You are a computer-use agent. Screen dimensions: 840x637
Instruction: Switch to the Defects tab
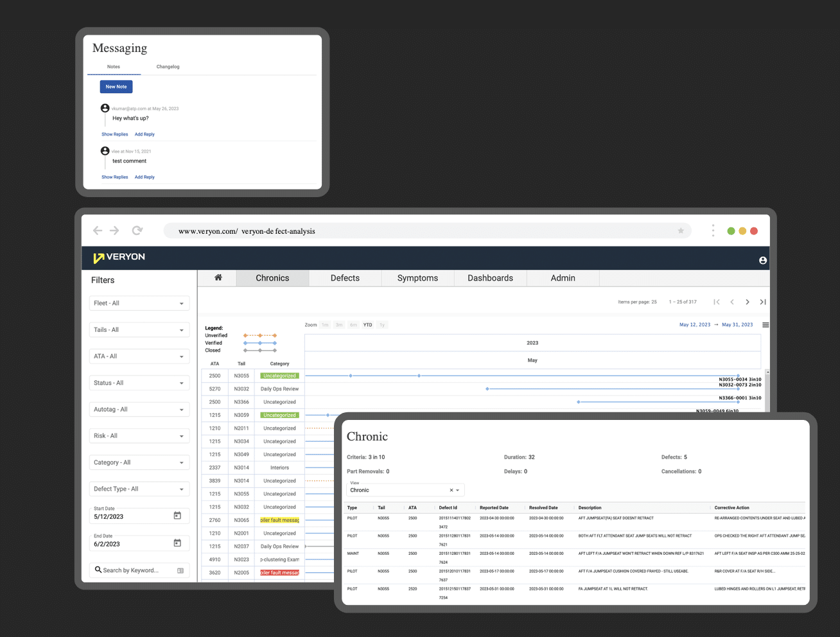pos(345,278)
